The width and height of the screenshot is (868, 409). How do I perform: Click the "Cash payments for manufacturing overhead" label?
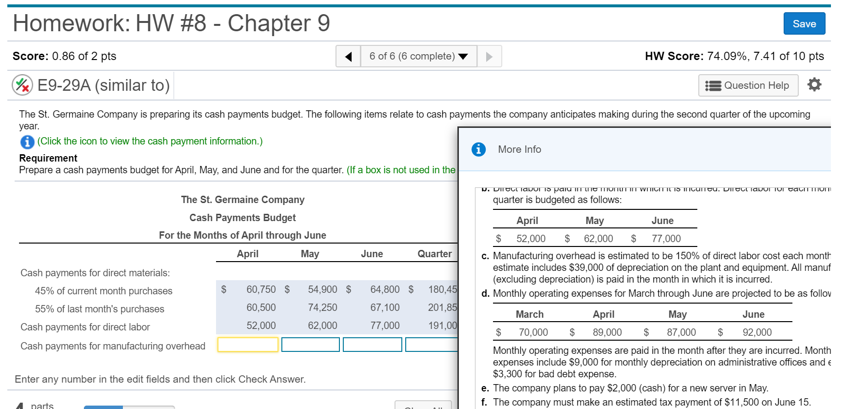[x=113, y=346]
